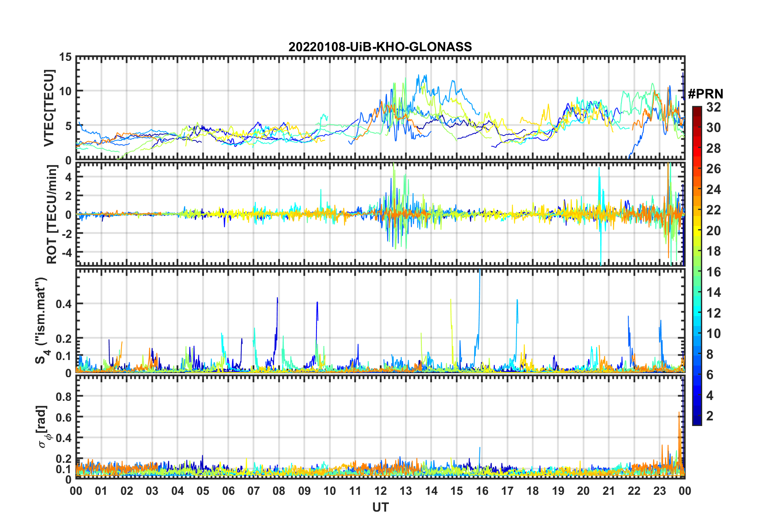The width and height of the screenshot is (761, 532).
Task: Click the plot title 20220108-UiB-KHO-GLONASS
Action: 380,47
